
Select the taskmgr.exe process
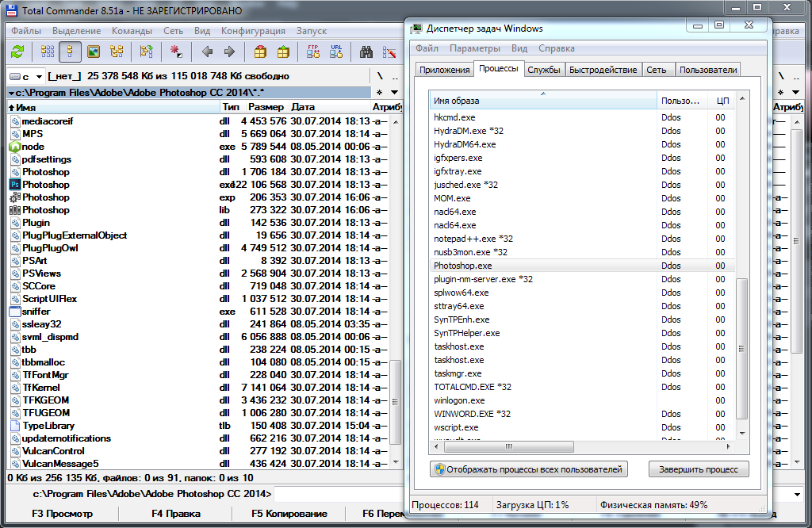(x=582, y=373)
